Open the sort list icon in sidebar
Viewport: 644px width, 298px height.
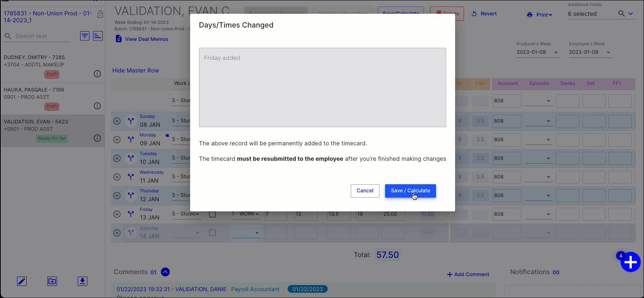(x=98, y=36)
